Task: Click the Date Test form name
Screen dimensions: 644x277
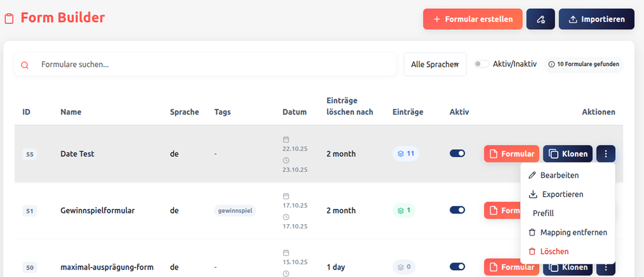Action: click(77, 154)
